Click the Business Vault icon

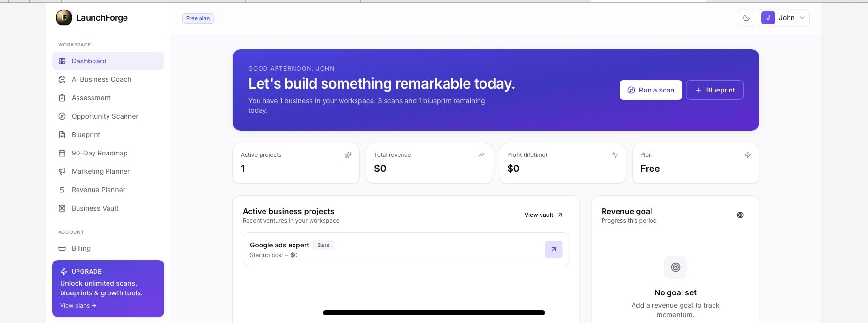(x=62, y=208)
